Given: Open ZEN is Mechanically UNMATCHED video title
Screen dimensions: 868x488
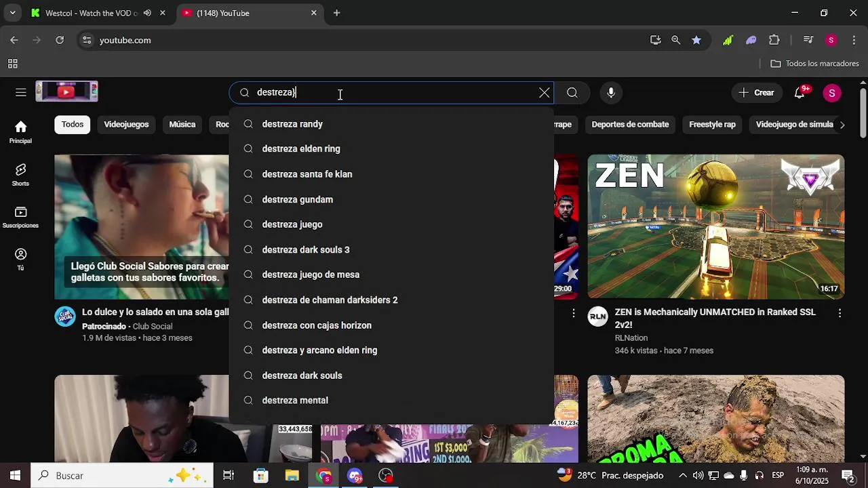Looking at the screenshot, I should tap(715, 319).
